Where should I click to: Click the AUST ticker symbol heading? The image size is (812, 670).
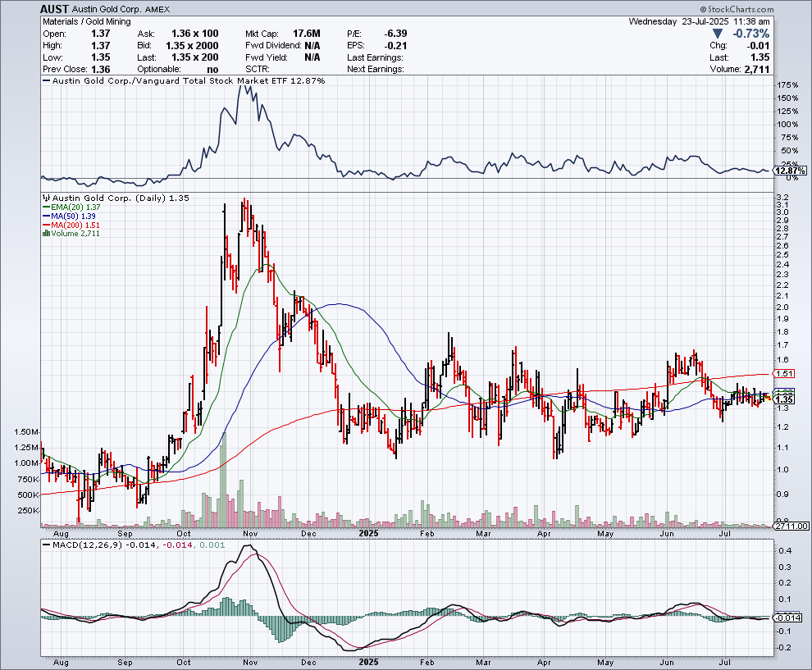[x=55, y=9]
